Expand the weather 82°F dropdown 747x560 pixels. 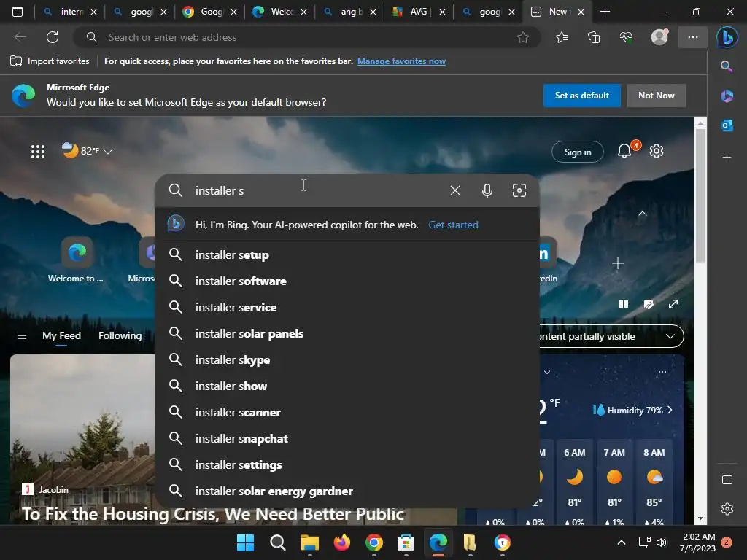point(108,151)
